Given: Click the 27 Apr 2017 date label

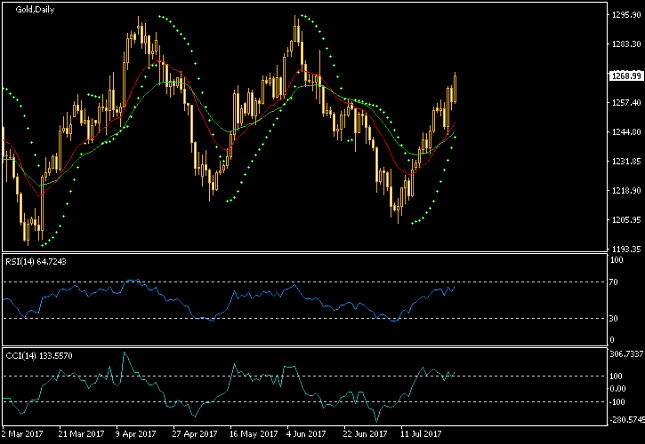Looking at the screenshot, I should 195,434.
